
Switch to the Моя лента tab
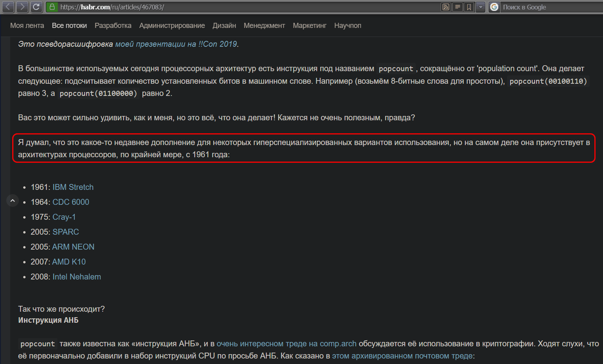(27, 26)
